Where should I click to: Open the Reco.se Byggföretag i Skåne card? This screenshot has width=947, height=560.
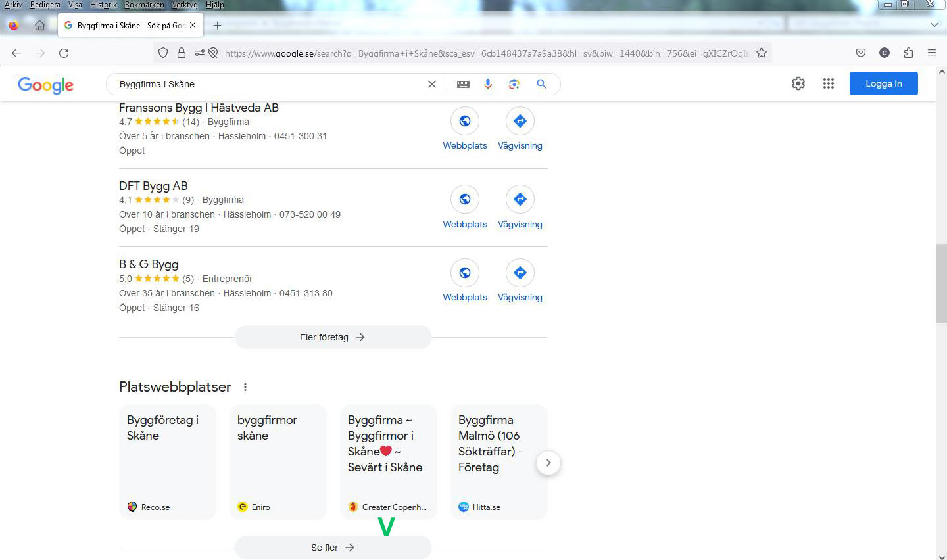point(168,462)
